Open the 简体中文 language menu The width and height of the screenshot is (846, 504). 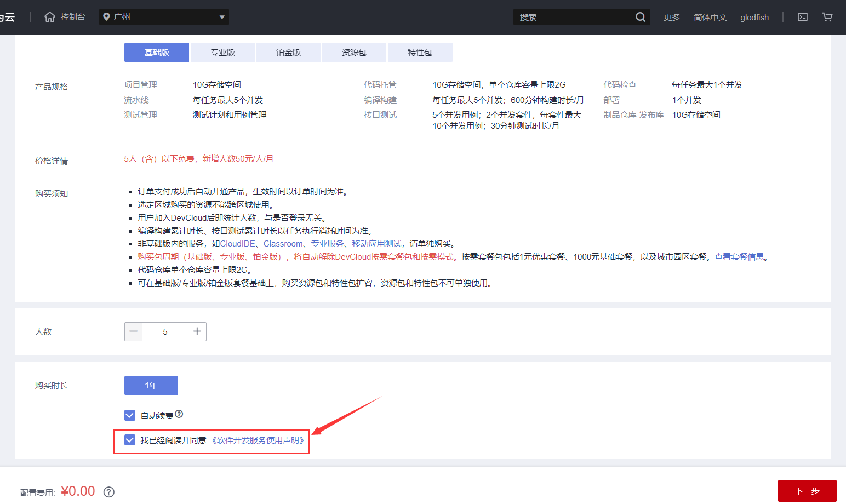click(710, 17)
